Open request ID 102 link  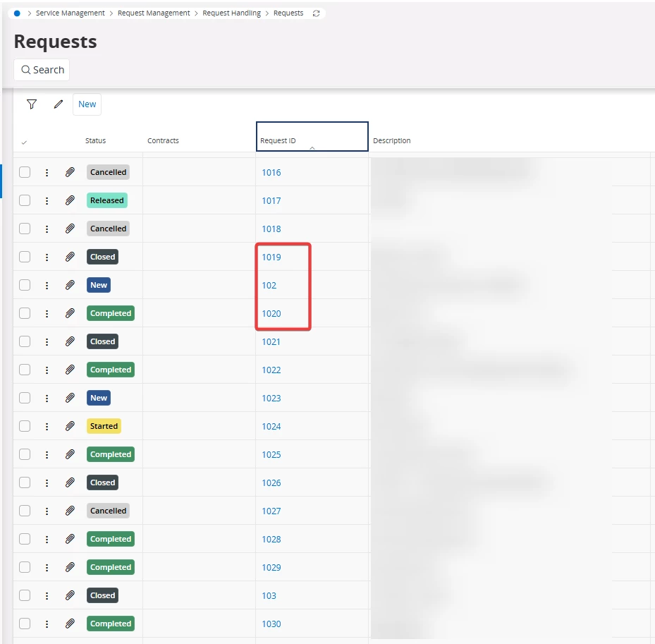269,286
